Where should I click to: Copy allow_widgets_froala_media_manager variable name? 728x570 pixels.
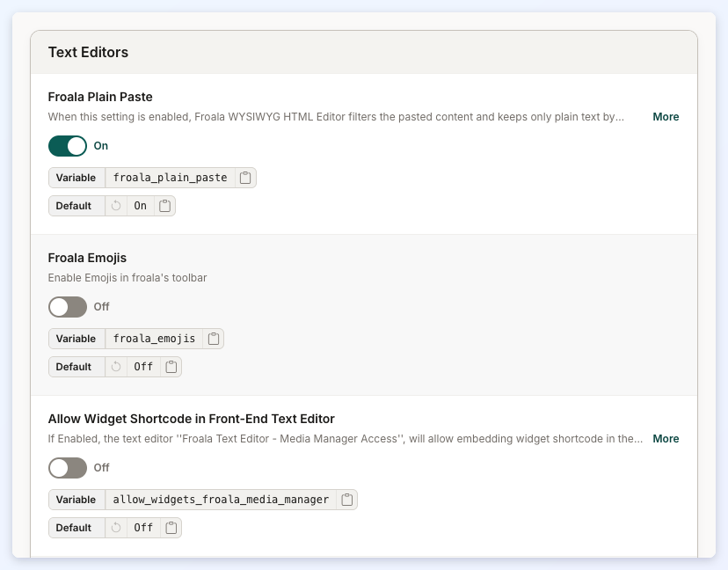pyautogui.click(x=346, y=500)
